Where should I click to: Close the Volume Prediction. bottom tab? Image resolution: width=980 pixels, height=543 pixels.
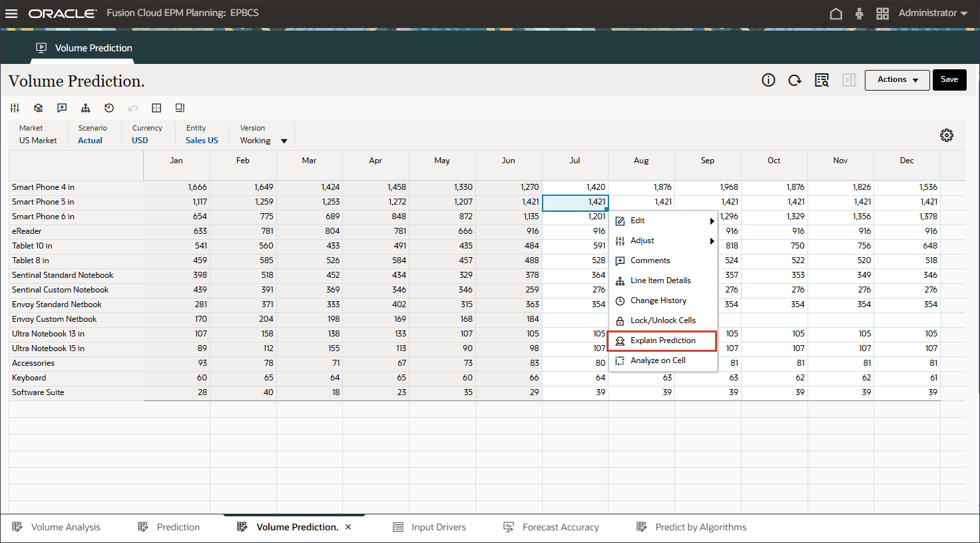tap(348, 527)
